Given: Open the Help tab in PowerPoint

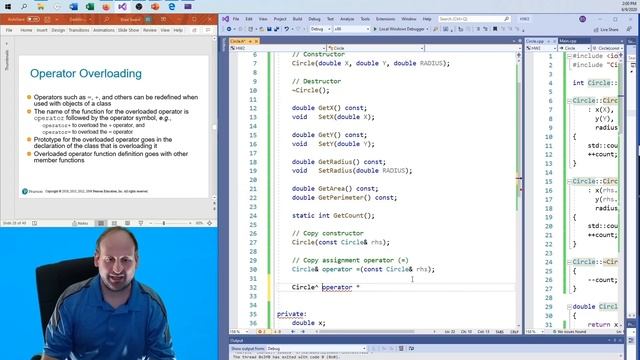Looking at the screenshot, I should coord(178,30).
